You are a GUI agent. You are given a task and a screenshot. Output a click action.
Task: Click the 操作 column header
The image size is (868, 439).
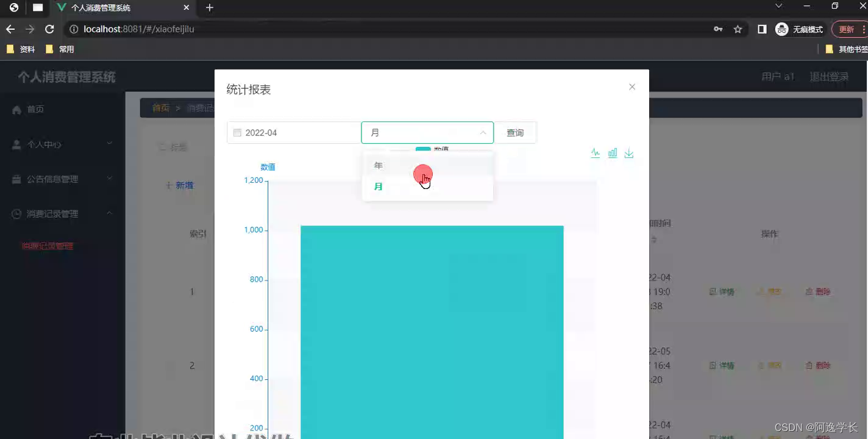pyautogui.click(x=769, y=234)
